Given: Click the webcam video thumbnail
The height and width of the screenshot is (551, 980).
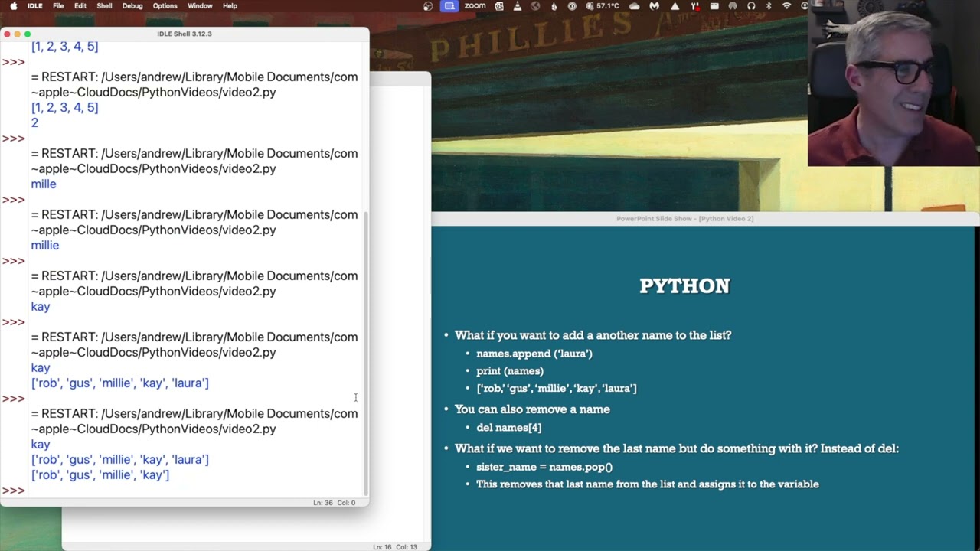Looking at the screenshot, I should [x=893, y=83].
